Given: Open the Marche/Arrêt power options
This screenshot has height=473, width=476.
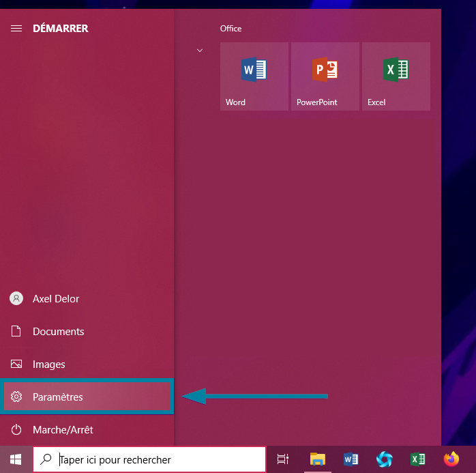Looking at the screenshot, I should tap(87, 430).
